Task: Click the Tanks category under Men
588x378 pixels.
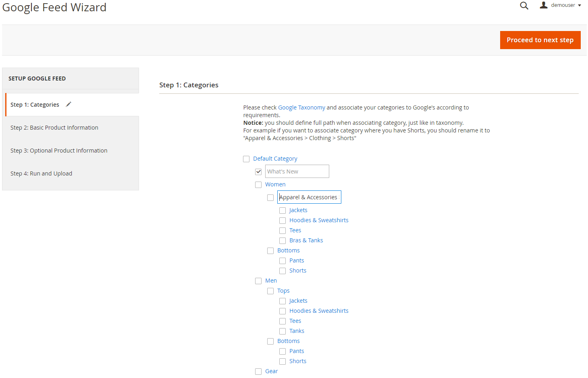Action: tap(297, 331)
